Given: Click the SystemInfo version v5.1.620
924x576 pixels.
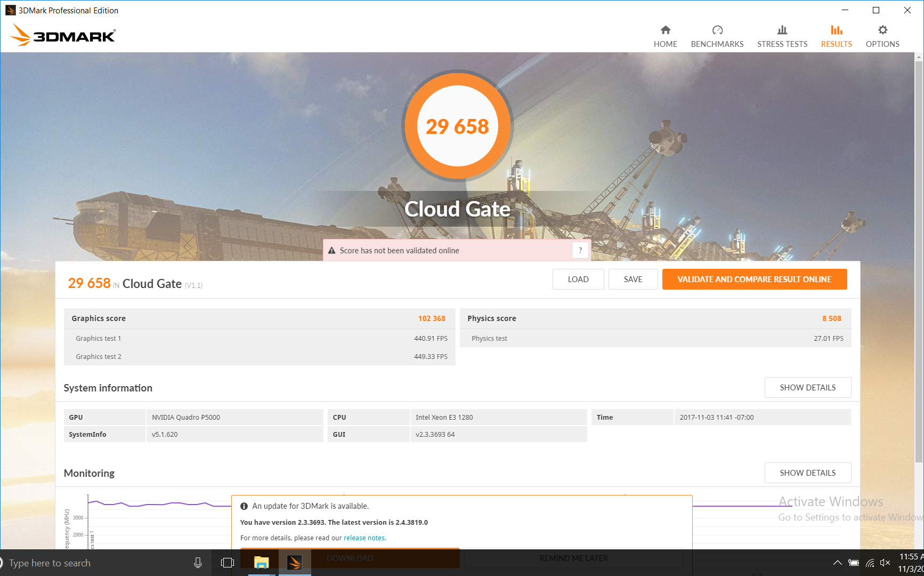Looking at the screenshot, I should 165,434.
